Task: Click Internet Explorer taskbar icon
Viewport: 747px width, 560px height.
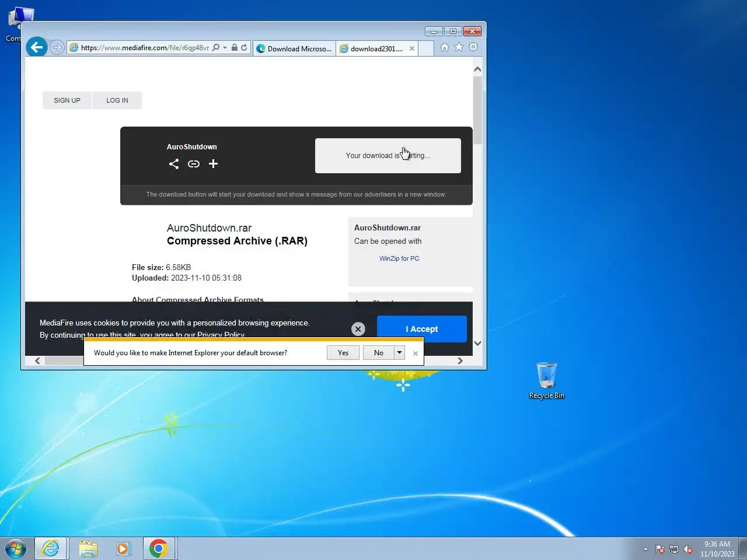Action: tap(51, 548)
